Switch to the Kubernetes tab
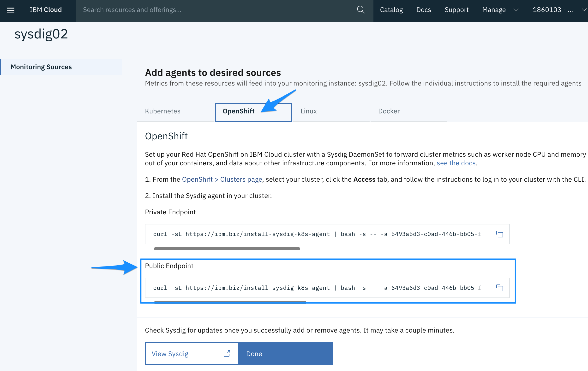588x371 pixels. [x=175, y=111]
